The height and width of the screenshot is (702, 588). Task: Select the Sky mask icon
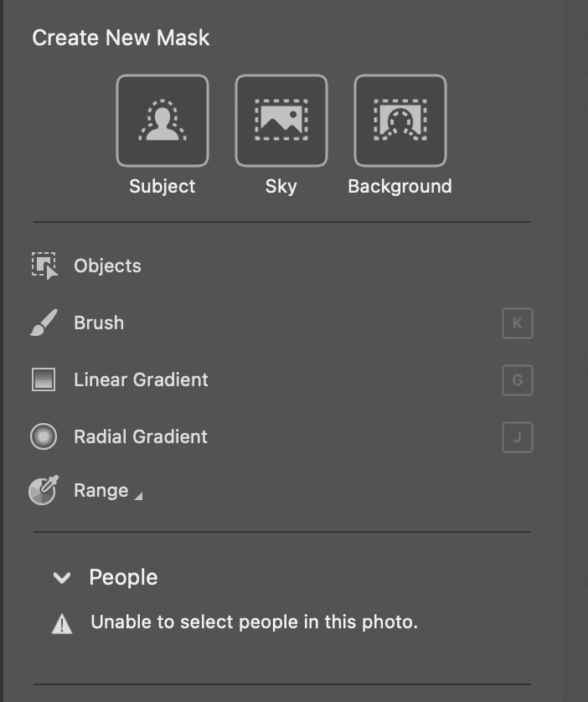(x=281, y=120)
